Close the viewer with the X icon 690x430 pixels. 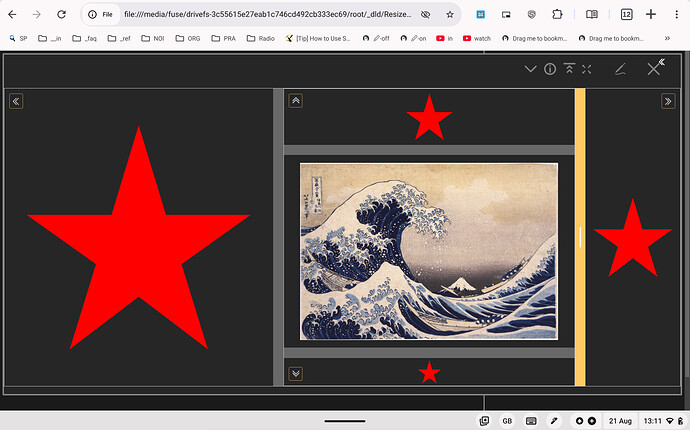pos(653,69)
